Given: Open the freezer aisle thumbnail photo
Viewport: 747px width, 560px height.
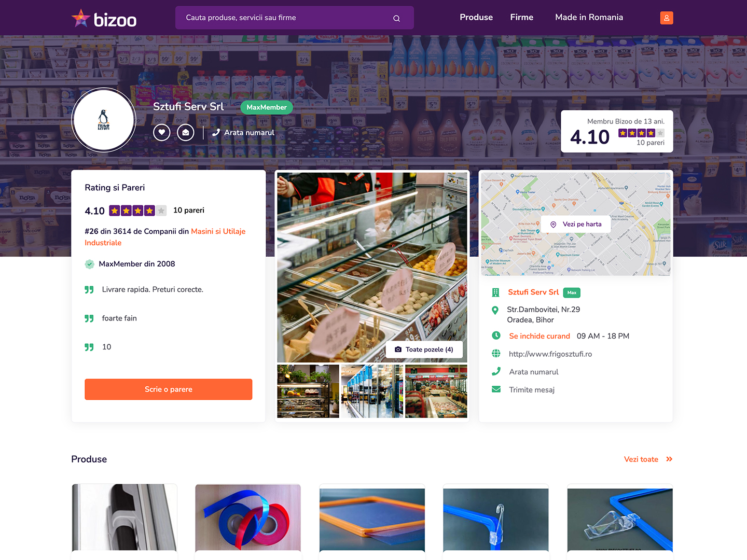Looking at the screenshot, I should click(x=372, y=391).
